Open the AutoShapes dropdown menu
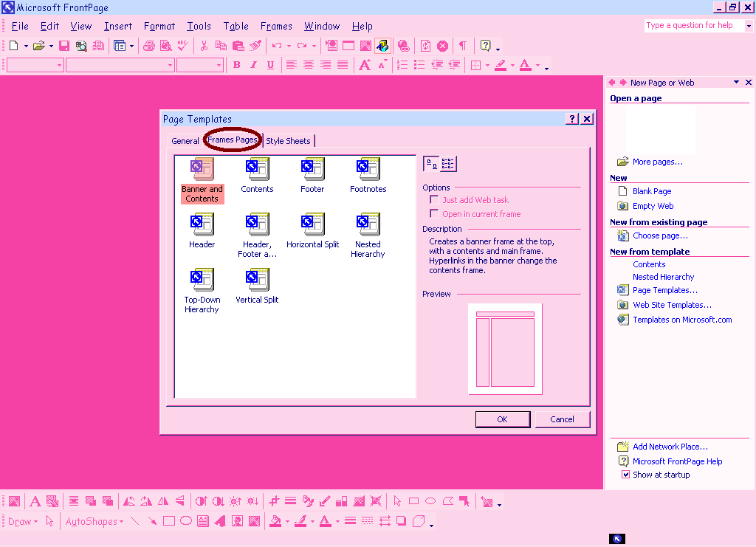756x547 pixels. [94, 521]
